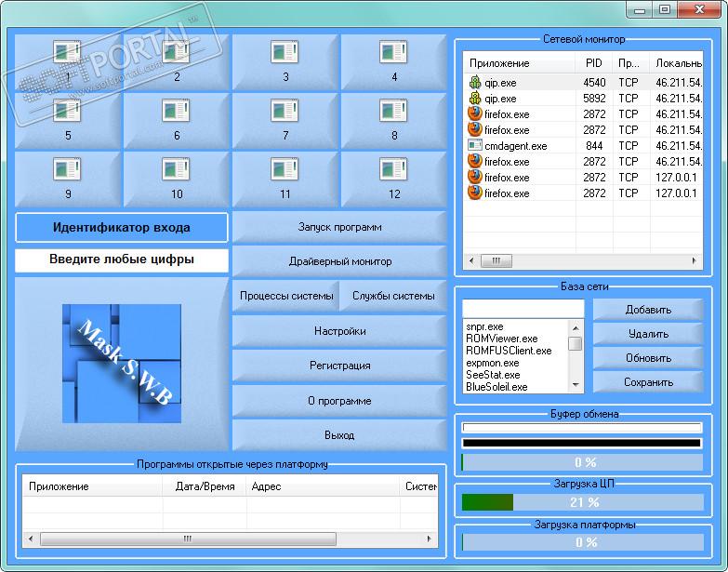
Task: Select qip.exe row with PID 5892
Action: tap(583, 99)
